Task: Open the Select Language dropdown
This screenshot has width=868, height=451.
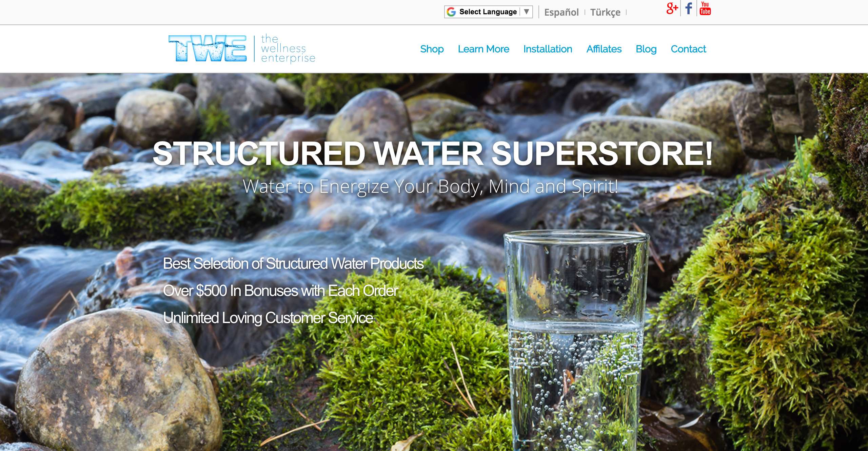Action: pos(488,12)
